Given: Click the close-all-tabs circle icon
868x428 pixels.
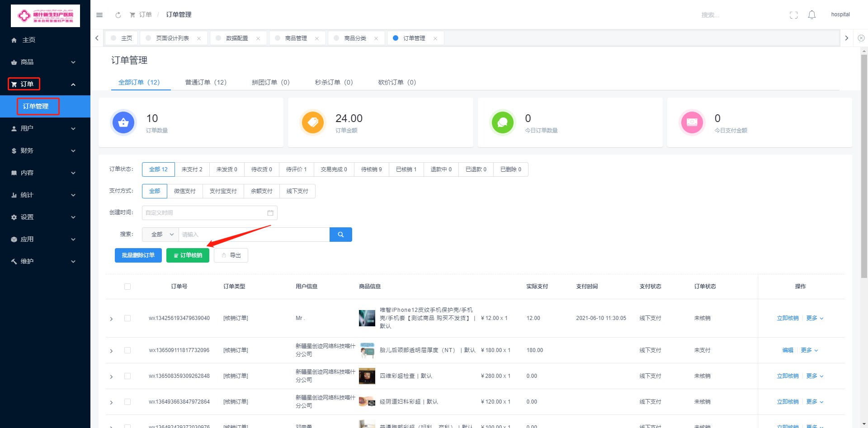Looking at the screenshot, I should point(861,38).
